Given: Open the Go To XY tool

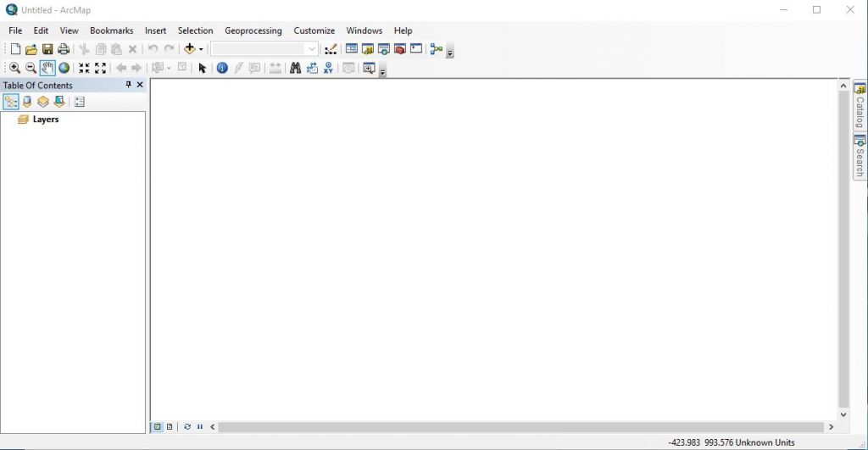Looking at the screenshot, I should tap(328, 68).
